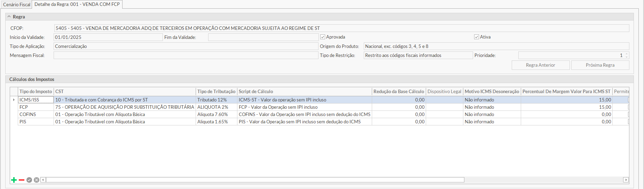Select the ICMS/ISS tax row cell
The height and width of the screenshot is (189, 644).
[36, 100]
